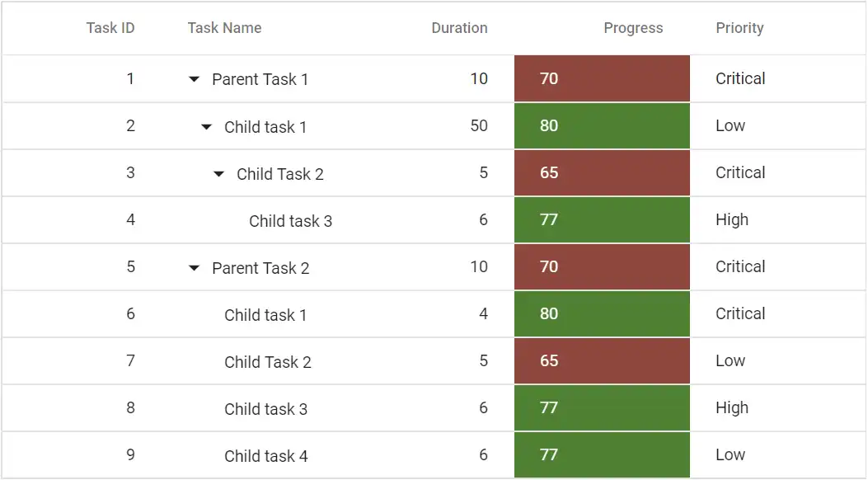868x480 pixels.
Task: Select the green progress bar showing 80
Action: pyautogui.click(x=602, y=125)
